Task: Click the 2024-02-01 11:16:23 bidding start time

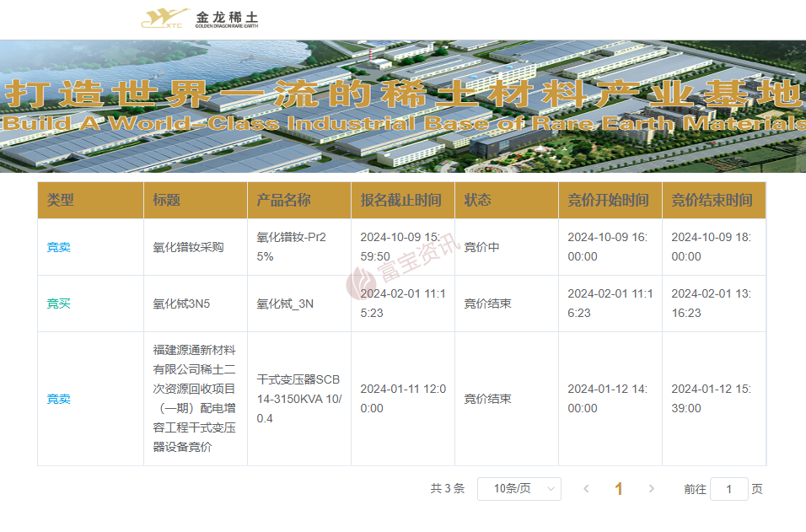Action: tap(610, 304)
